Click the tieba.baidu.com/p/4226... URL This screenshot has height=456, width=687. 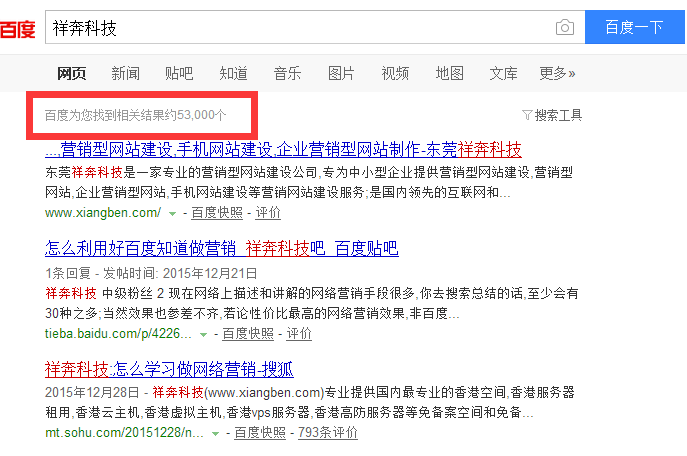point(118,334)
